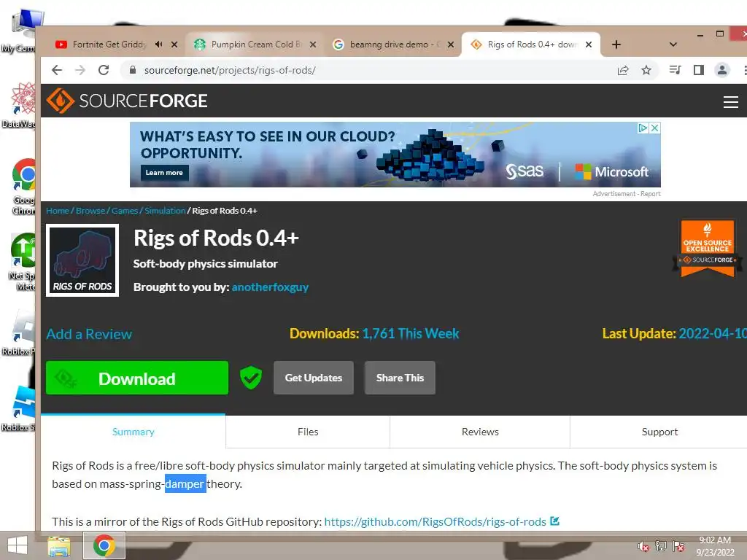The width and height of the screenshot is (747, 560).
Task: Close the Rigs of Rods tab
Action: click(x=589, y=44)
